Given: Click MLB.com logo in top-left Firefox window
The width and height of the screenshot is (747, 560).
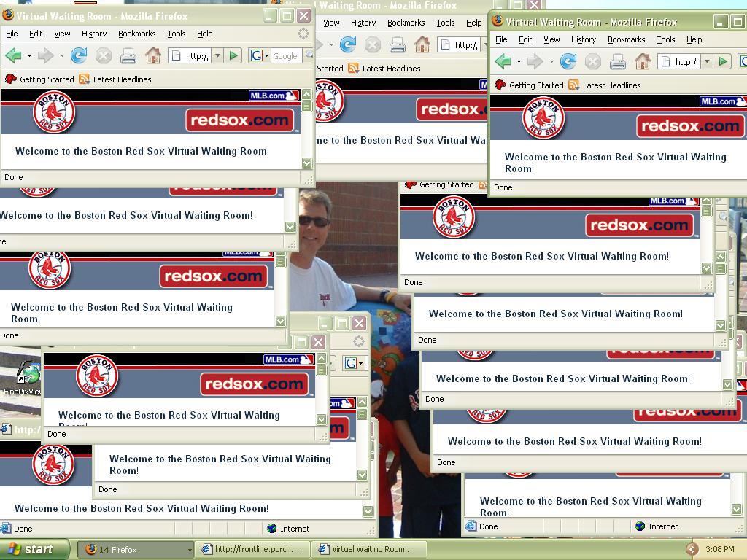Looking at the screenshot, I should tap(274, 96).
